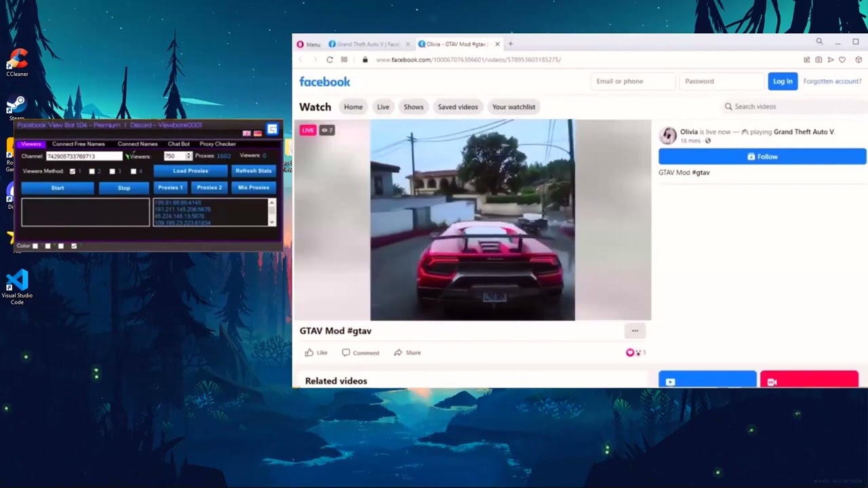Switch to Viewers tab in View Bot

(31, 144)
